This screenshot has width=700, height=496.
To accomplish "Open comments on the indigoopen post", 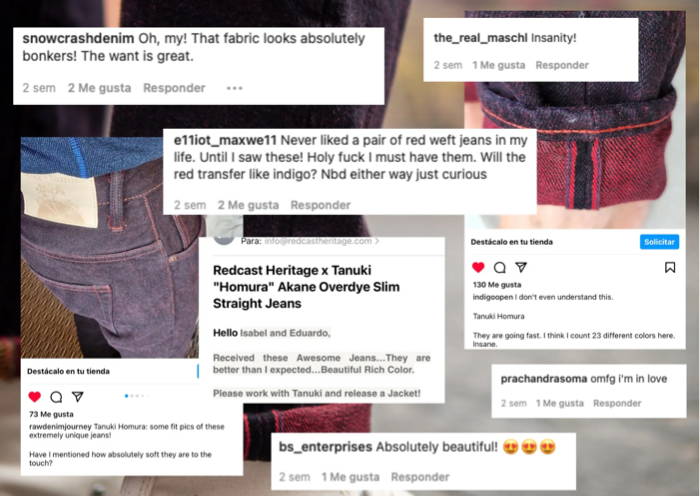I will coord(500,267).
